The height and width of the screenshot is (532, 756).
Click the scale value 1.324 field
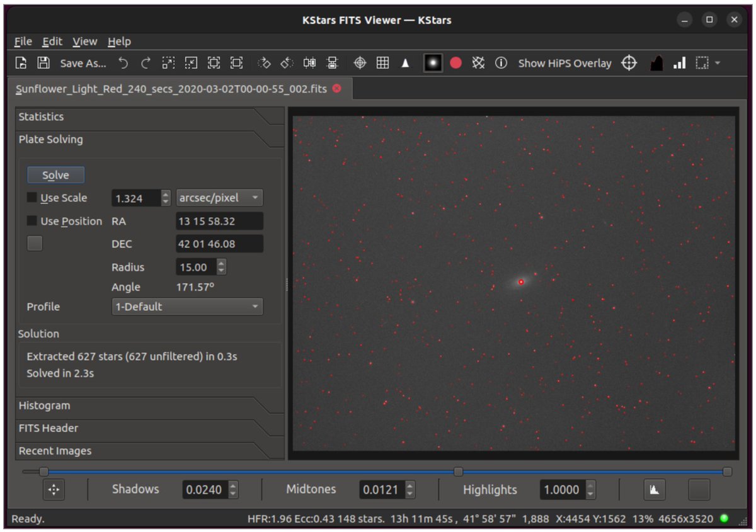click(136, 198)
